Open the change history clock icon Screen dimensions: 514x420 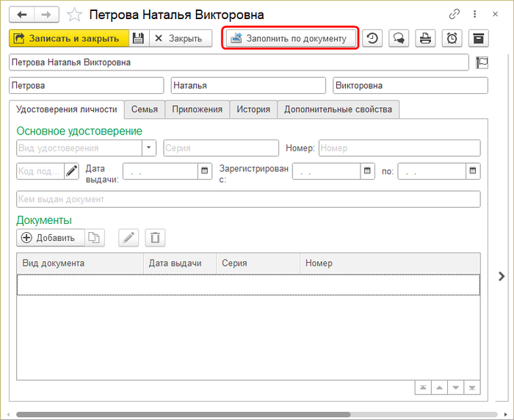tap(372, 38)
